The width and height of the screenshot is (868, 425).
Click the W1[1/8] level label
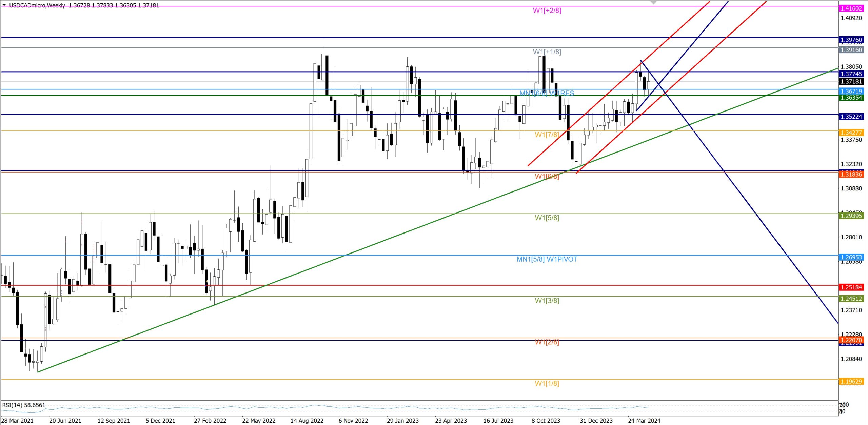point(547,383)
